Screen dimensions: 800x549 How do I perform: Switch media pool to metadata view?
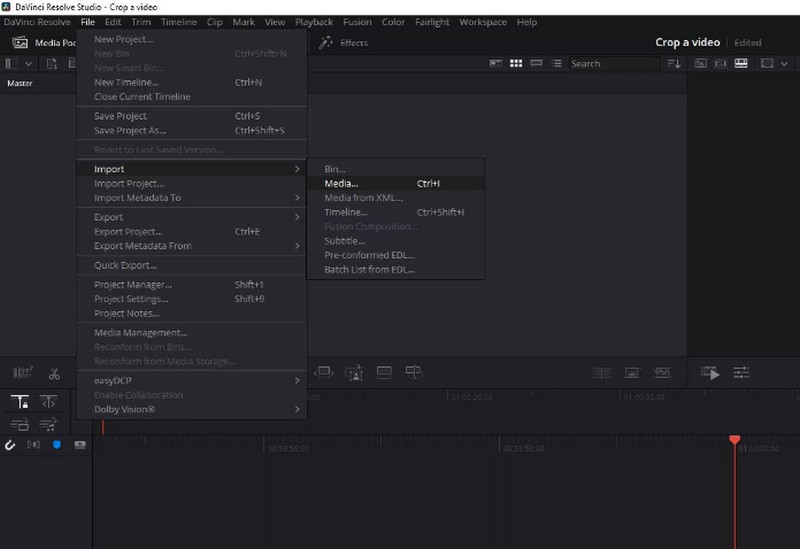(x=495, y=63)
